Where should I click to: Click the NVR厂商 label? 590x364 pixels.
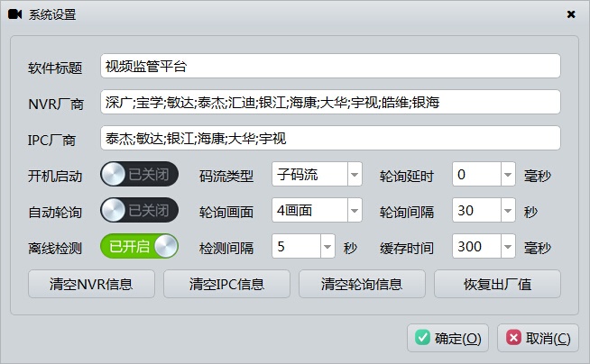tap(56, 104)
